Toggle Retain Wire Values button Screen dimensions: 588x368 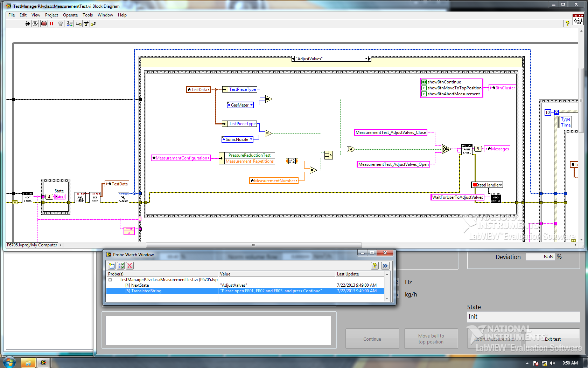70,24
